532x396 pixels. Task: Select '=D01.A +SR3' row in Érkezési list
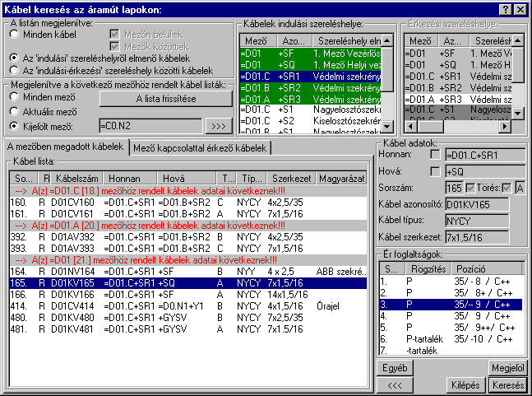pyautogui.click(x=458, y=100)
